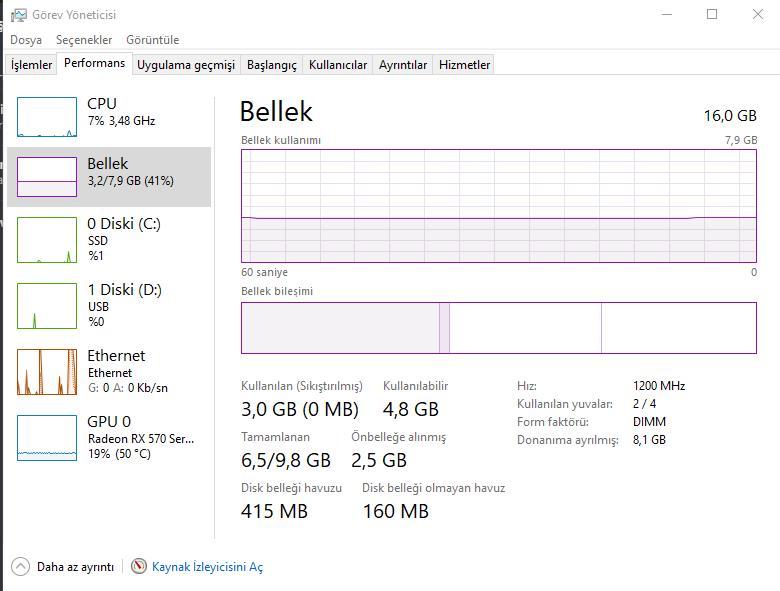Open the 1 Diski (D:) graph

coord(47,306)
